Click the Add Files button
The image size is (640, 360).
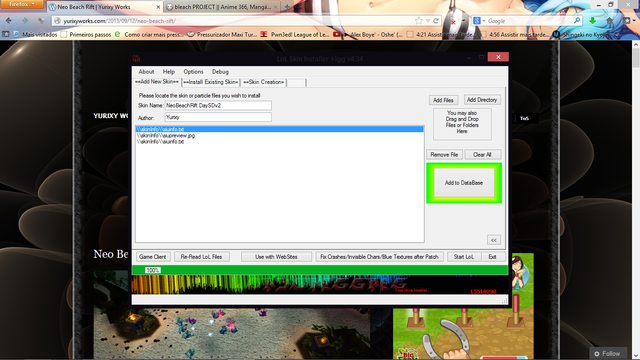443,100
